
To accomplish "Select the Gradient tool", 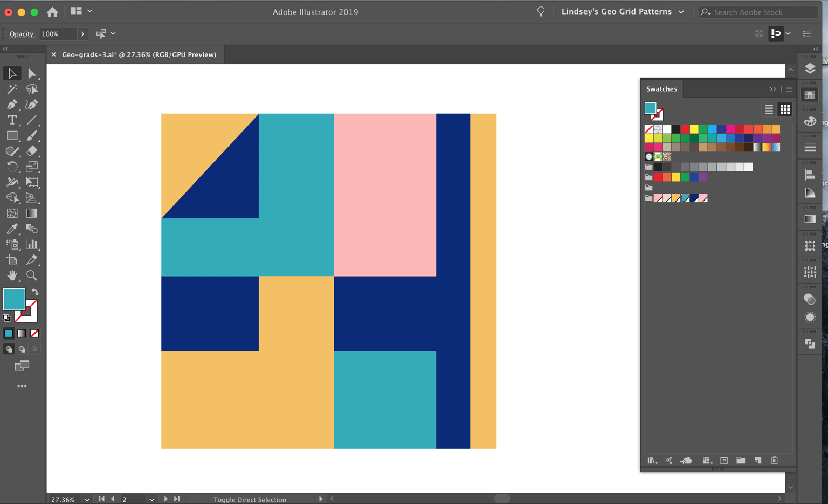I will [32, 213].
